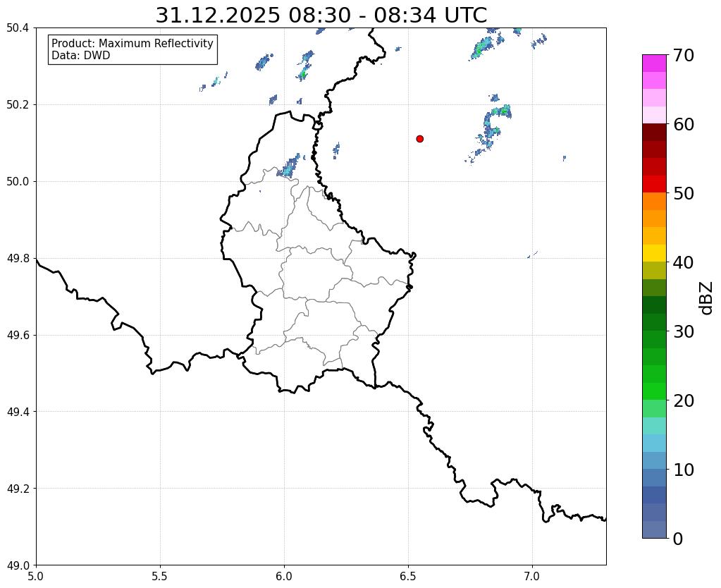
Task: Click the dark red colorbar segment below 60
Action: 654,132
